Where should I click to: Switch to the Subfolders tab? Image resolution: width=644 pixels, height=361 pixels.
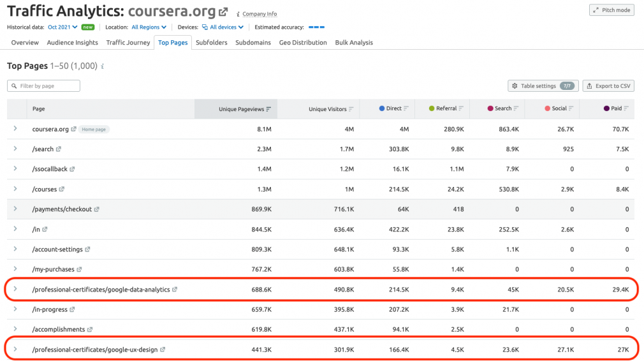[x=212, y=42]
